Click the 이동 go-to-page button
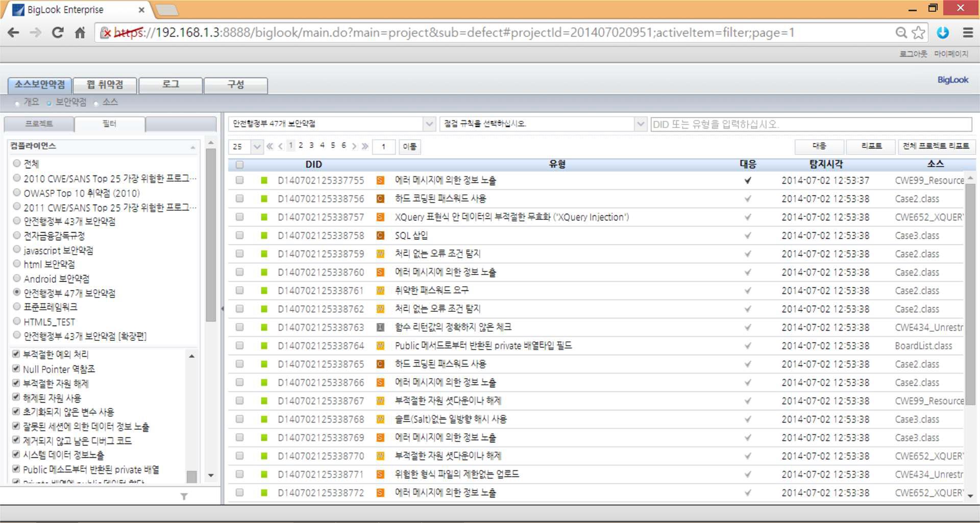 pos(409,146)
